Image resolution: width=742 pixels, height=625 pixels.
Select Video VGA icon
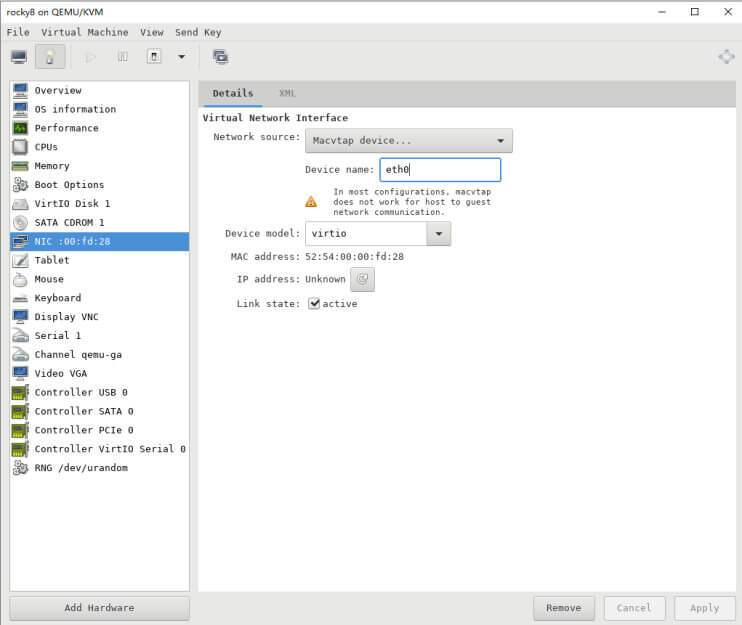pyautogui.click(x=20, y=373)
